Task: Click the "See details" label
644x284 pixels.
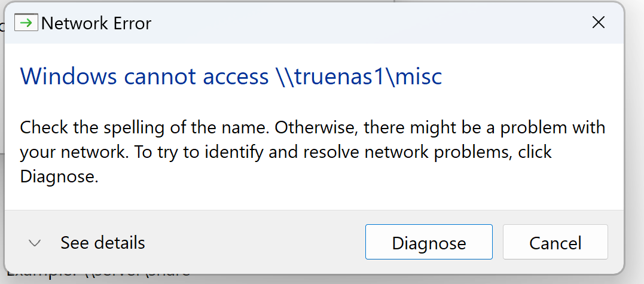Action: pyautogui.click(x=102, y=243)
